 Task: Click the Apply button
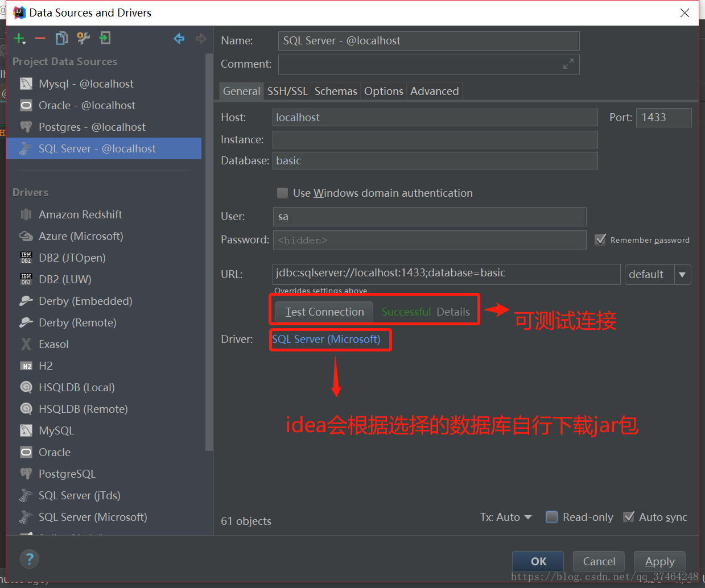click(x=659, y=561)
